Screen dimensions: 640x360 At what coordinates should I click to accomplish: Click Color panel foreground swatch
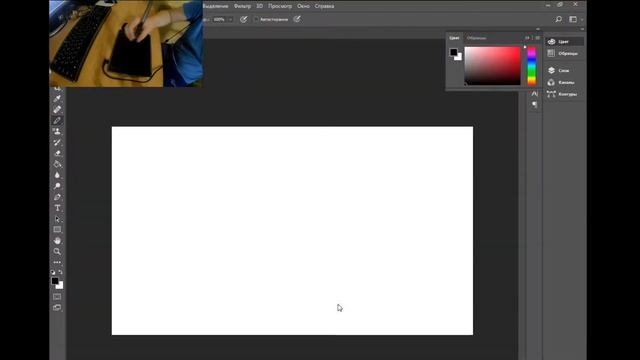pyautogui.click(x=453, y=52)
